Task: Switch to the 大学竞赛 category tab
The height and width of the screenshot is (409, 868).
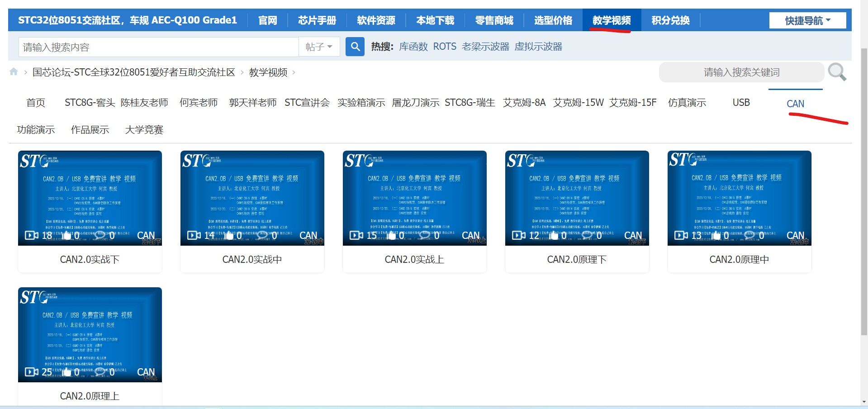Action: click(144, 130)
